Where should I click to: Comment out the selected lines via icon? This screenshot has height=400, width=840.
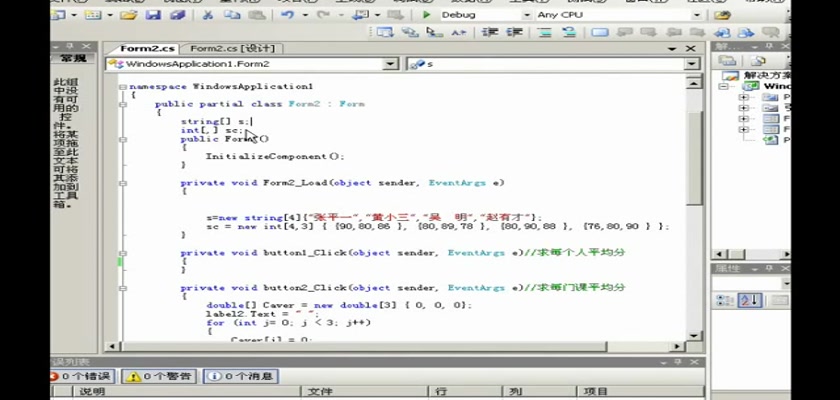pos(545,32)
